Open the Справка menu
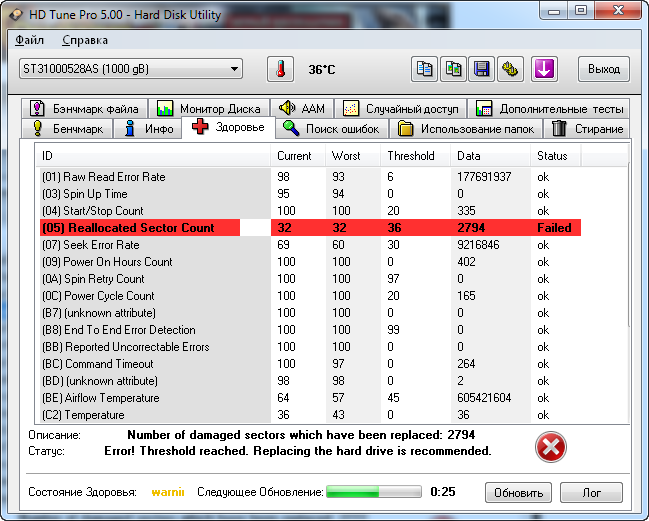The height and width of the screenshot is (521, 649). pyautogui.click(x=85, y=40)
